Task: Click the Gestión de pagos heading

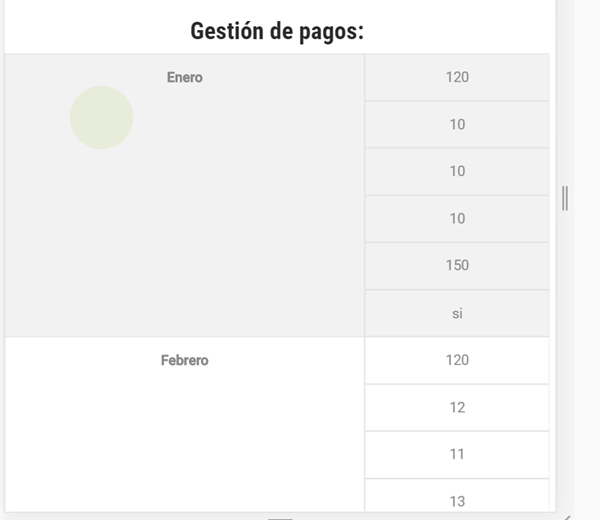Action: pyautogui.click(x=277, y=31)
